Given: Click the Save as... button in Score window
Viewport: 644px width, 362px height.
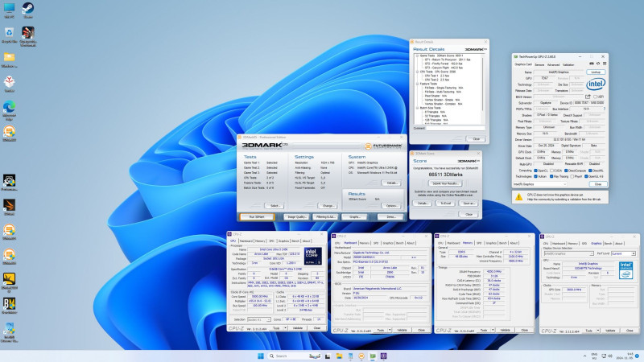Looking at the screenshot, I should 469,204.
